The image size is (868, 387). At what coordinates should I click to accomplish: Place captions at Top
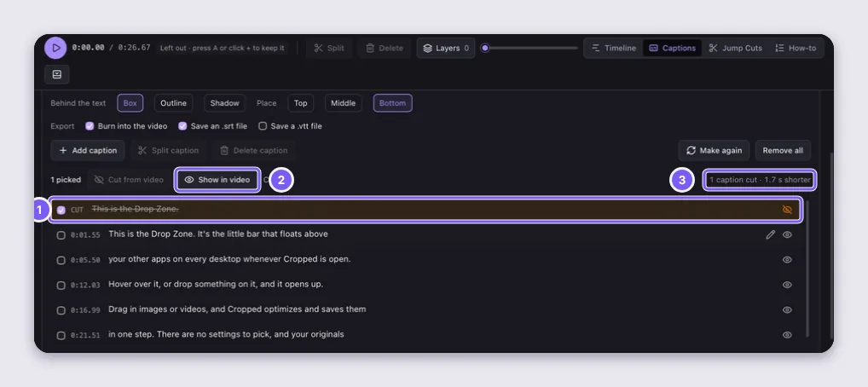301,103
